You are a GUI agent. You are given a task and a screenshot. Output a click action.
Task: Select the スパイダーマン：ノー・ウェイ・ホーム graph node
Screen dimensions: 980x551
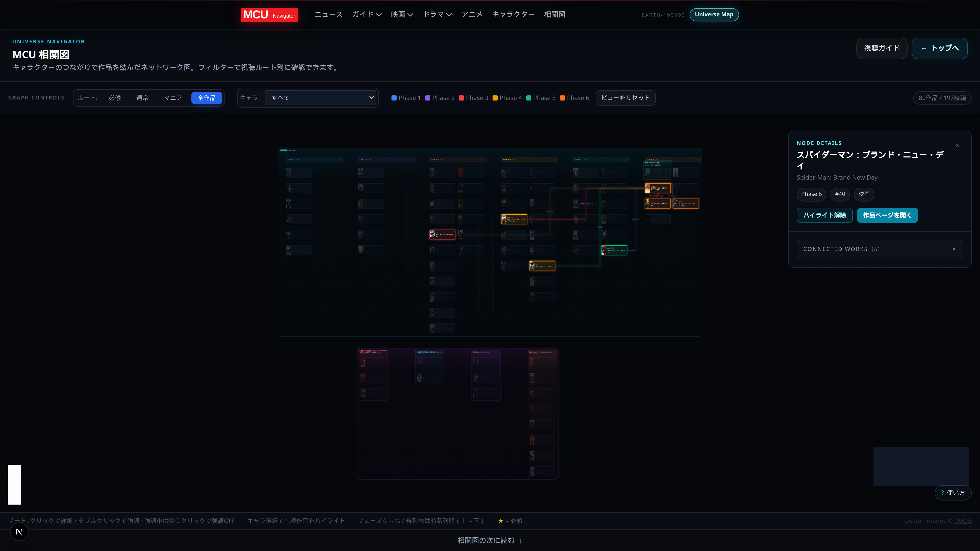pyautogui.click(x=514, y=219)
